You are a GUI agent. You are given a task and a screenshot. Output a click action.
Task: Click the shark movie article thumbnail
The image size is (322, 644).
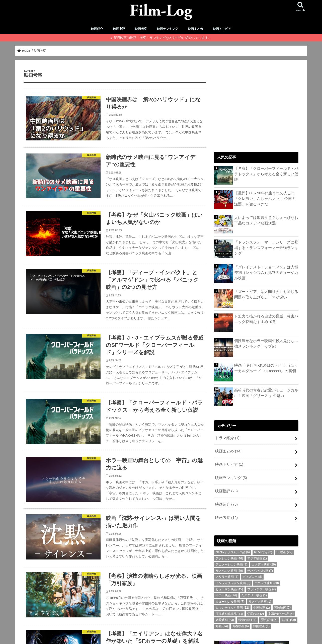(63, 176)
